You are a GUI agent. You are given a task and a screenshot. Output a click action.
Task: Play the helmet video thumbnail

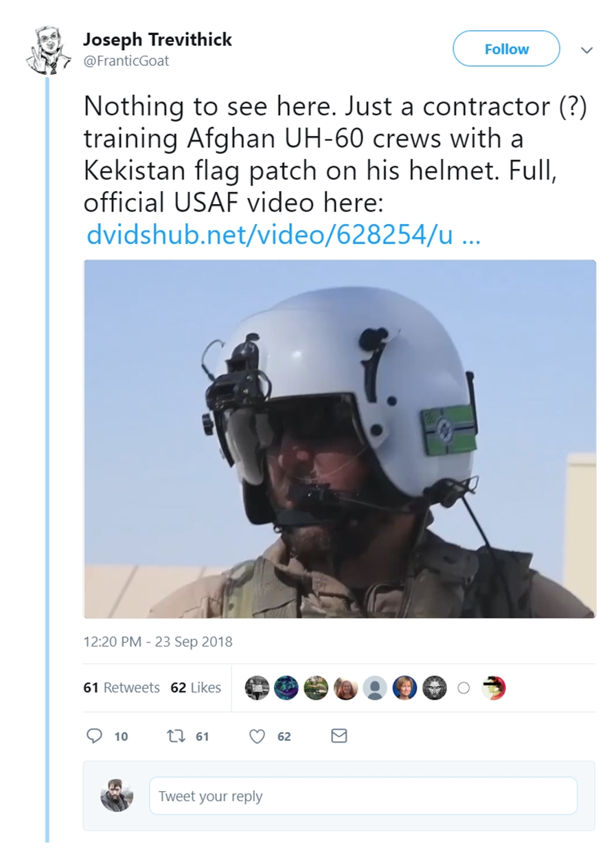coord(339,438)
